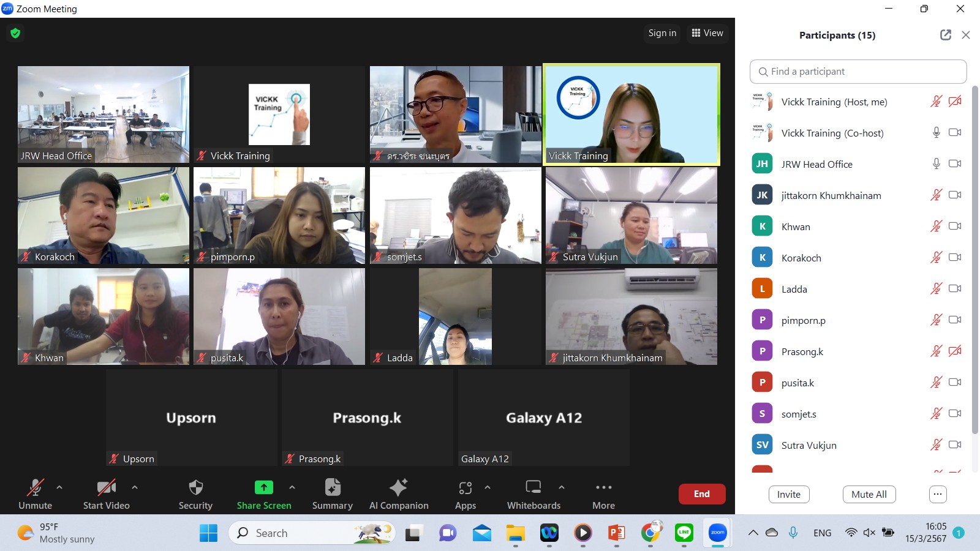980x551 pixels.
Task: Open the meeting Summary tool
Action: pyautogui.click(x=332, y=493)
